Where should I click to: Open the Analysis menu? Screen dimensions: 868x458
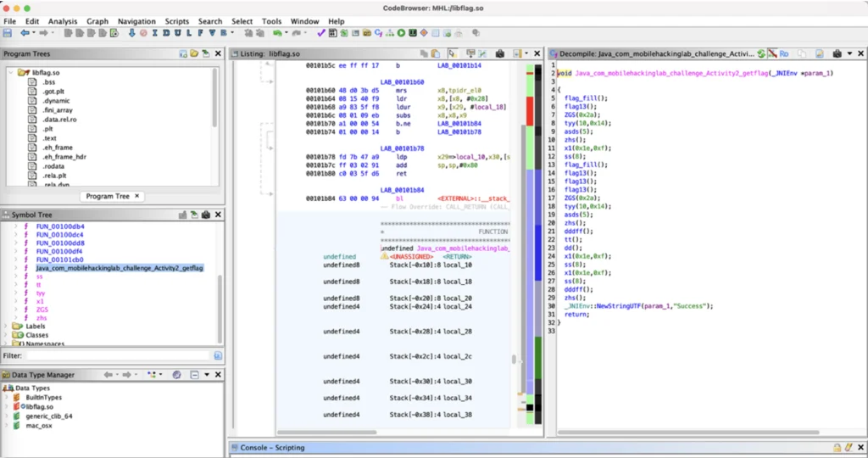coord(63,21)
